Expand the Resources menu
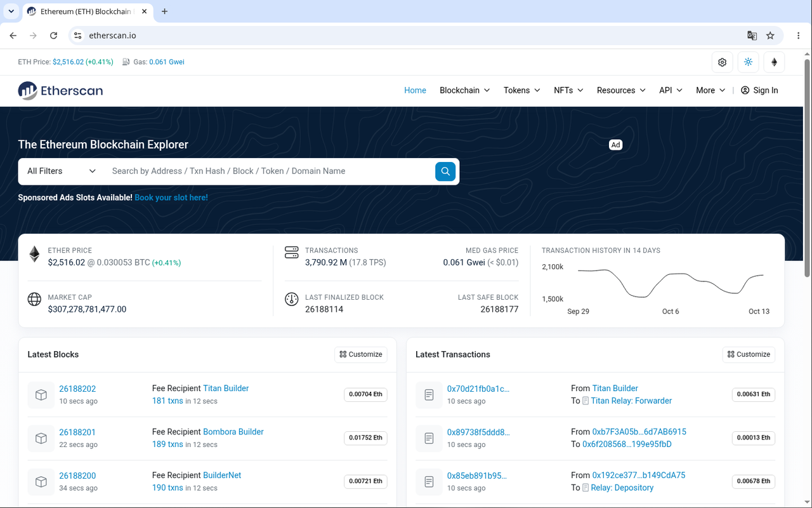This screenshot has width=812, height=508. pyautogui.click(x=621, y=91)
